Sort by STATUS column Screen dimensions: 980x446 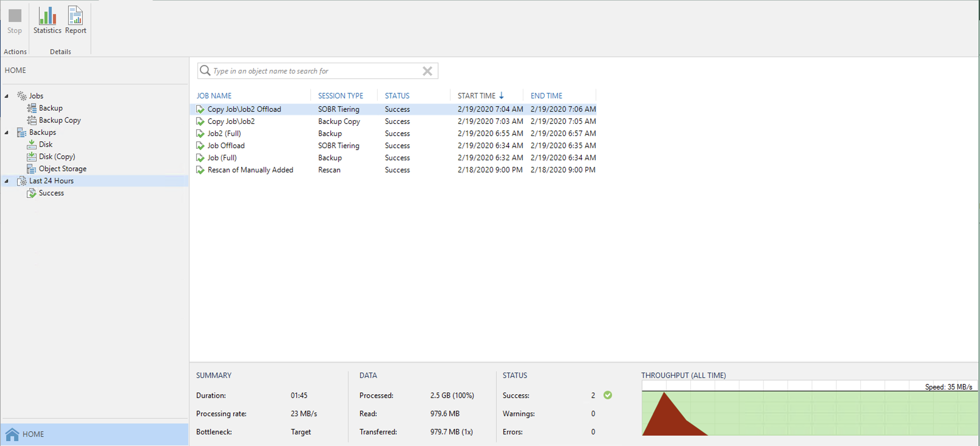(x=397, y=96)
